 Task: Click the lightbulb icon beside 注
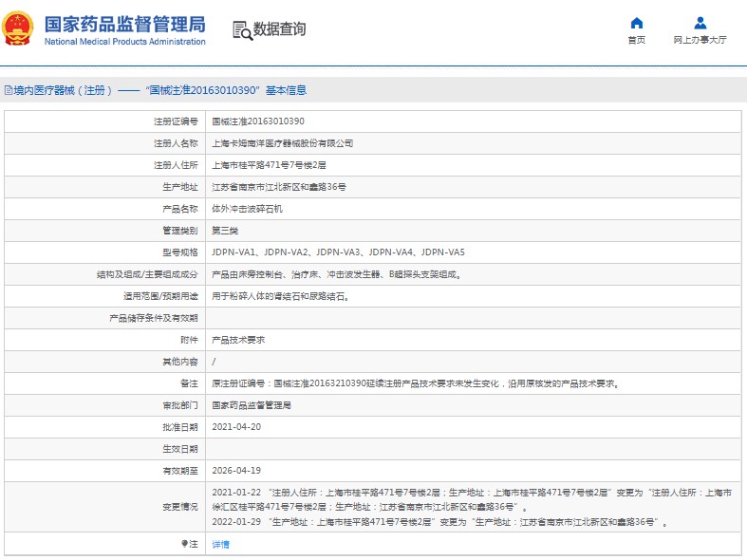[184, 544]
